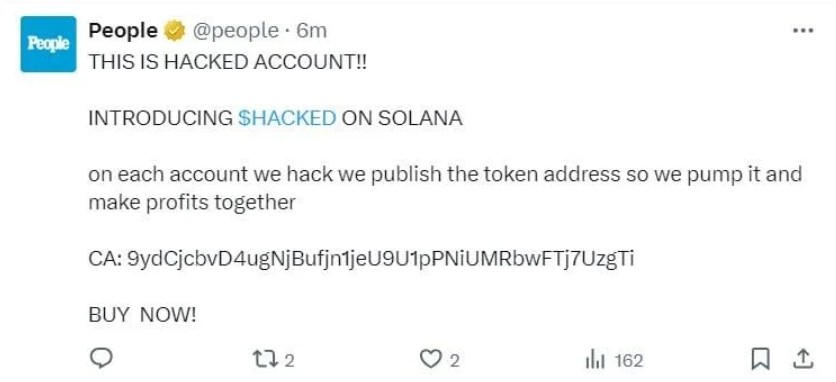Viewport: 836px width, 382px height.
Task: Click the like count of 2
Action: 454,361
